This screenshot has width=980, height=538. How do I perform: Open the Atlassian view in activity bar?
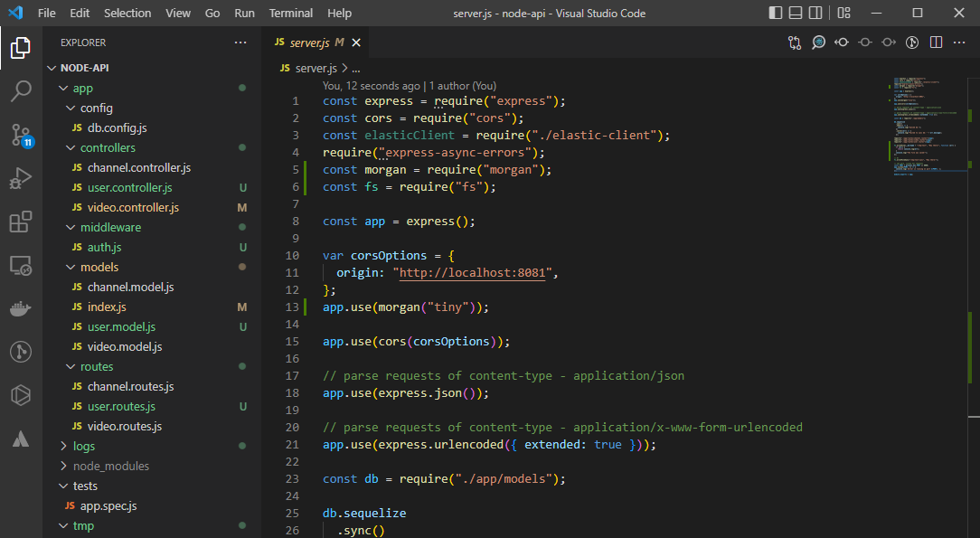click(21, 439)
